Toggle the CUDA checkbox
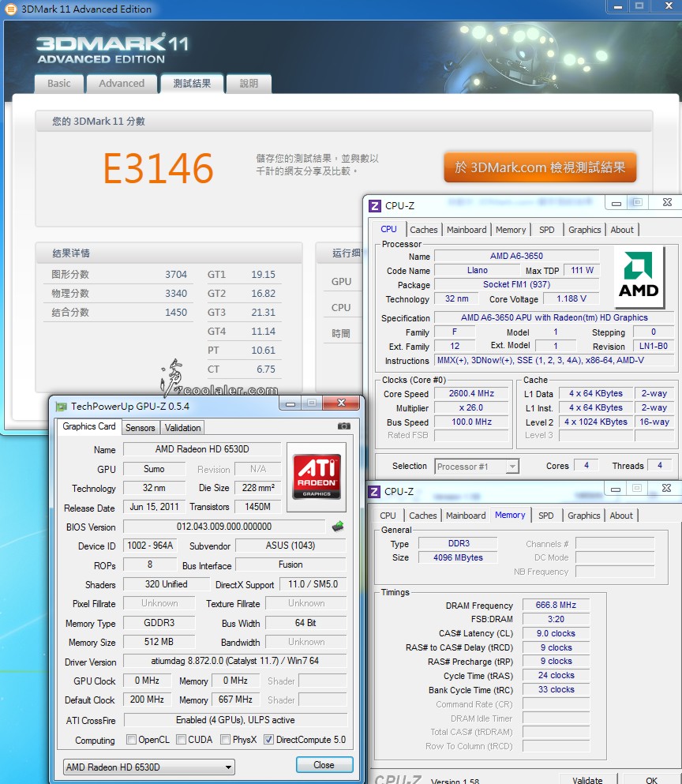Screen dimensions: 682x784 tap(181, 739)
